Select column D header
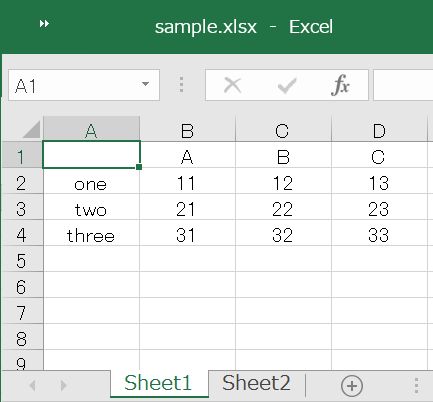Viewport: 433px width, 402px height. pyautogui.click(x=379, y=129)
